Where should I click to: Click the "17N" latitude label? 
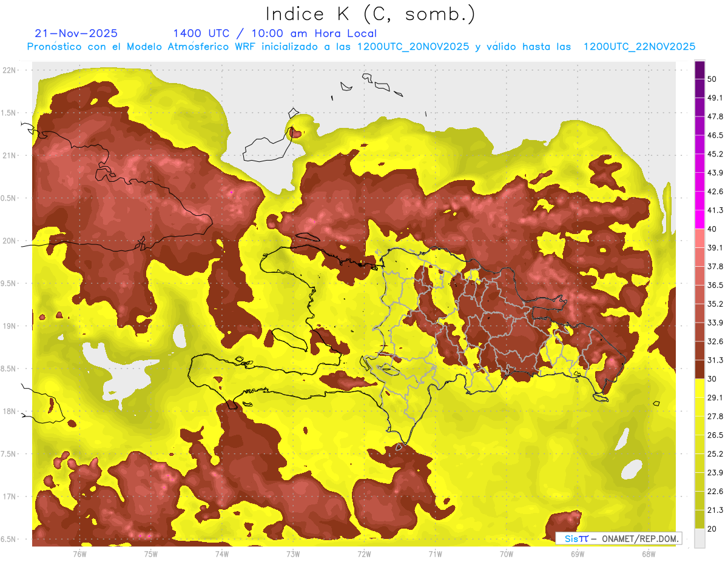[x=10, y=497]
